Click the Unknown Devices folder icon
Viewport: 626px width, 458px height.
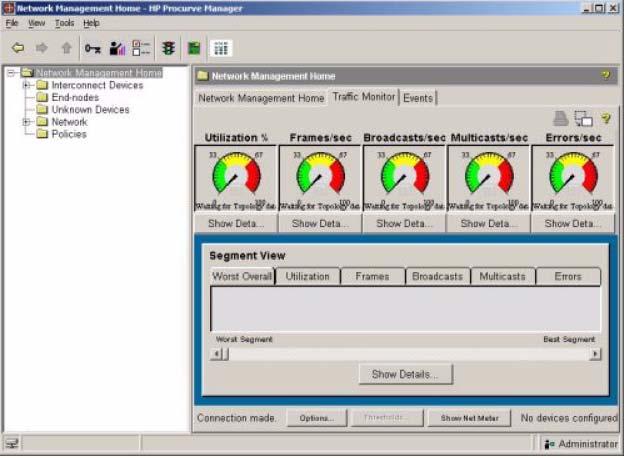click(42, 109)
